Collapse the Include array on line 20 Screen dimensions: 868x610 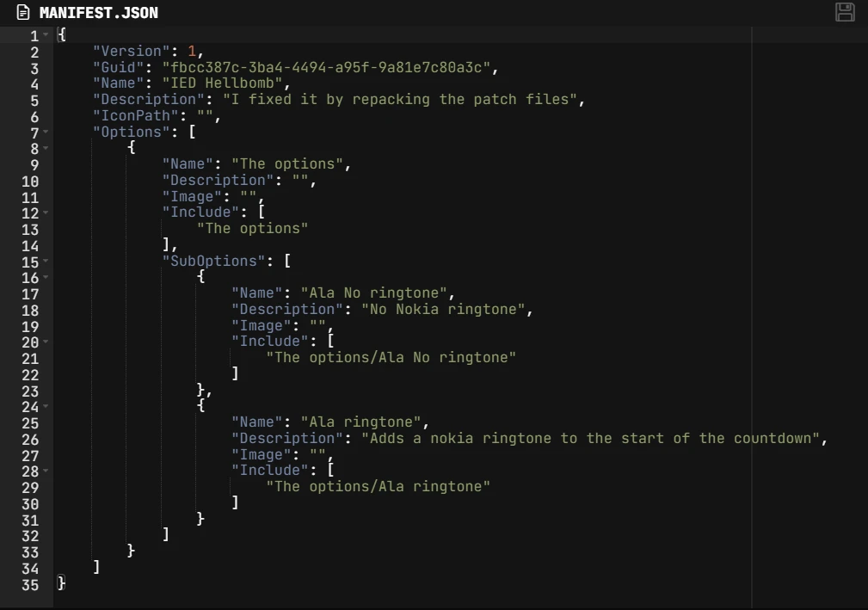(x=46, y=342)
